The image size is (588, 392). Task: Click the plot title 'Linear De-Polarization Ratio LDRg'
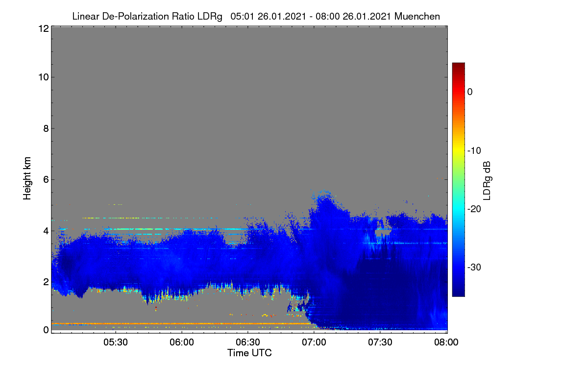tap(147, 16)
